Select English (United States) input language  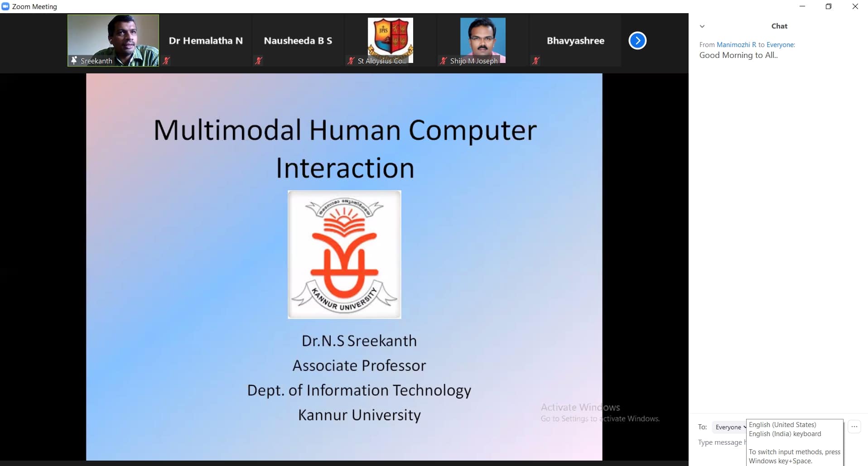[x=782, y=425]
